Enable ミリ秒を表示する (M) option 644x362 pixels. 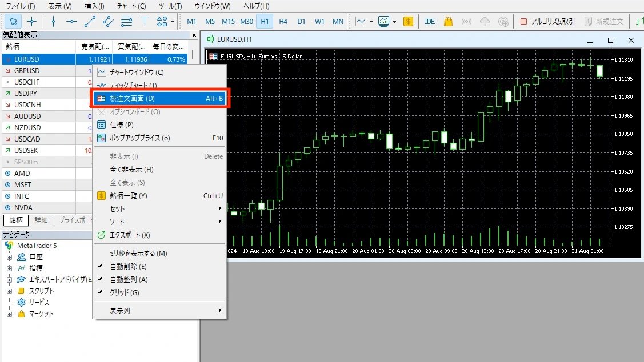coord(160,254)
